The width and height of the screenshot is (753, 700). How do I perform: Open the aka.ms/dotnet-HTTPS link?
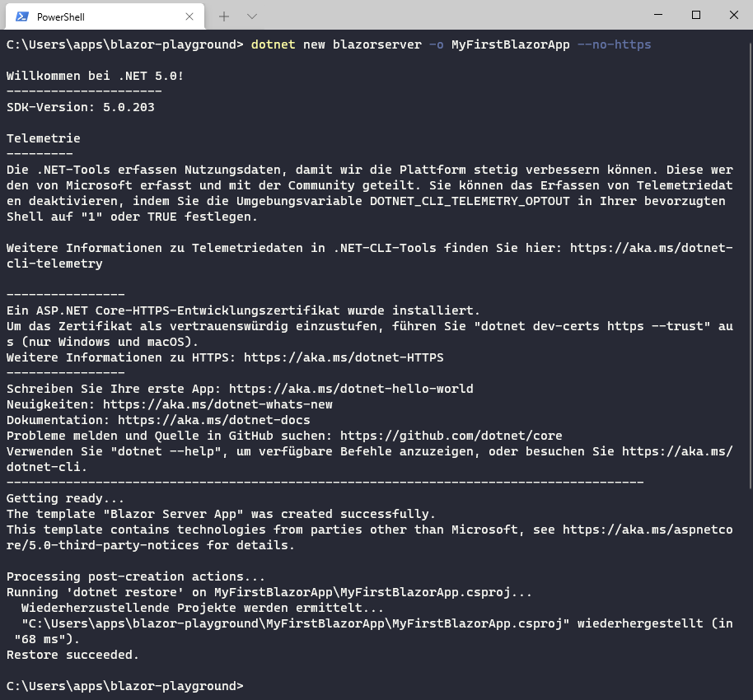point(343,357)
